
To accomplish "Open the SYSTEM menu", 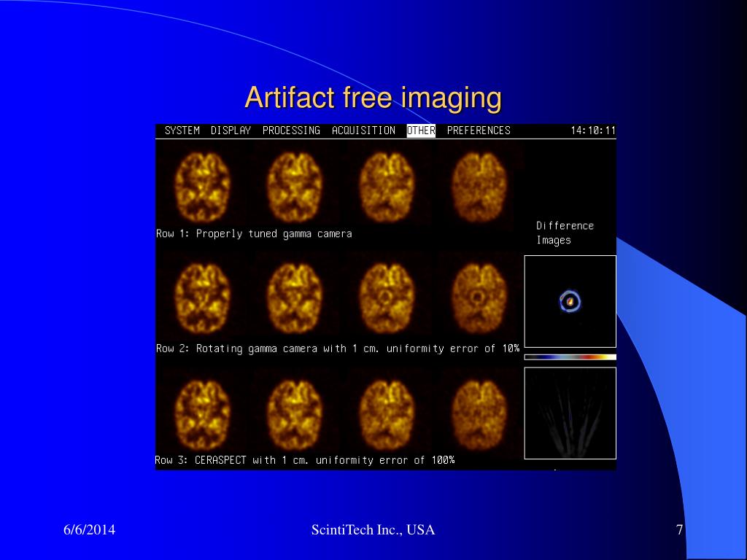I will [182, 131].
